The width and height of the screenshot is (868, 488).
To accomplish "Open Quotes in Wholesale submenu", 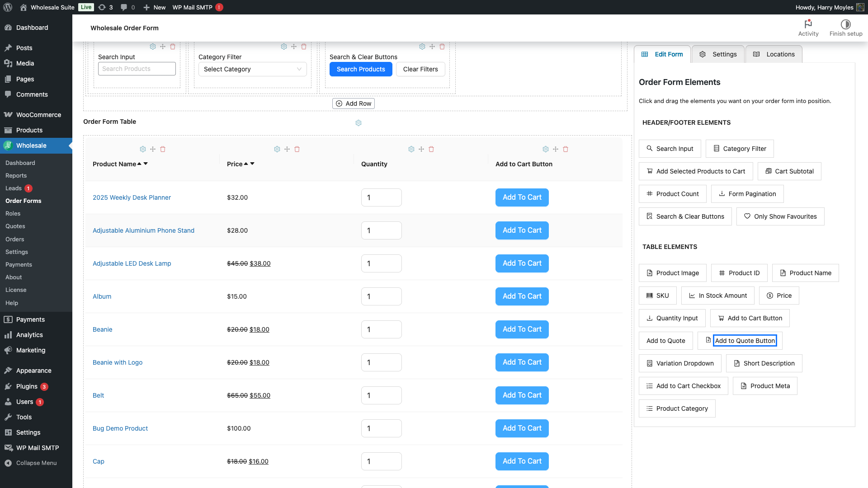I will tap(15, 226).
